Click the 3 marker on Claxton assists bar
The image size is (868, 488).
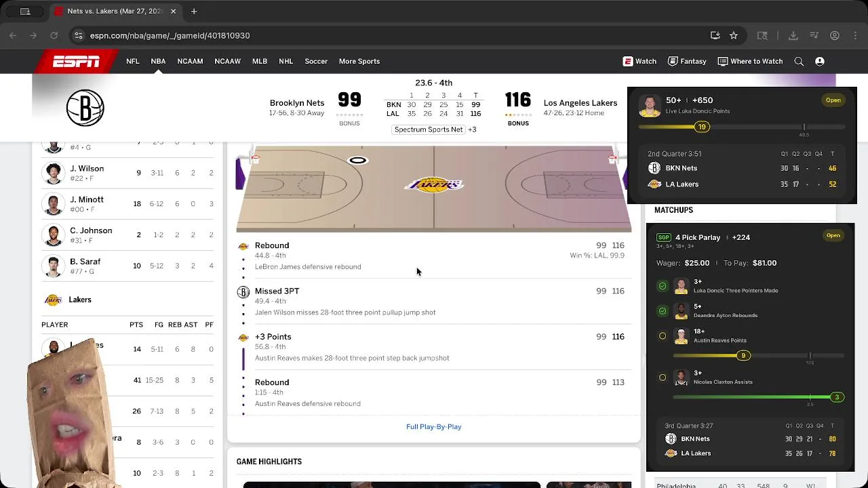(837, 397)
